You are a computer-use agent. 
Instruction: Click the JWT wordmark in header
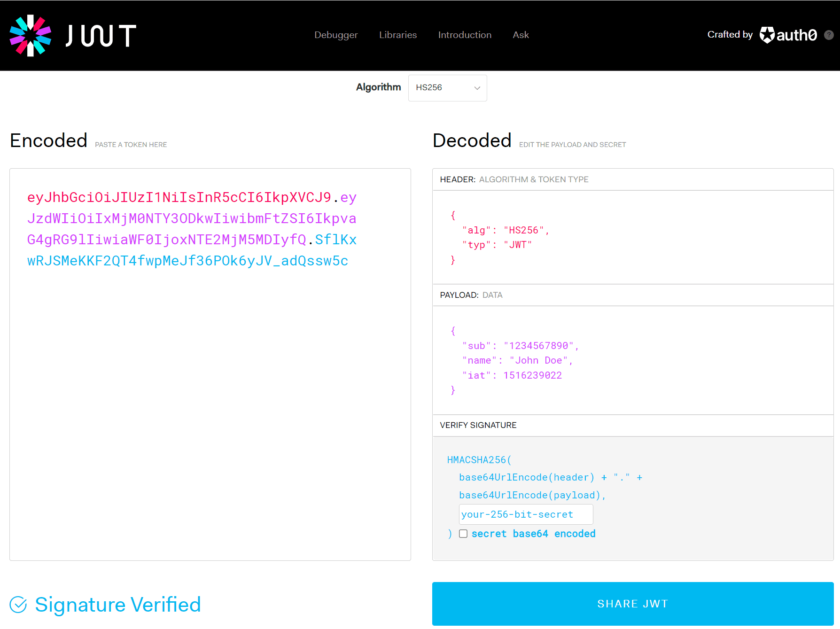(101, 36)
